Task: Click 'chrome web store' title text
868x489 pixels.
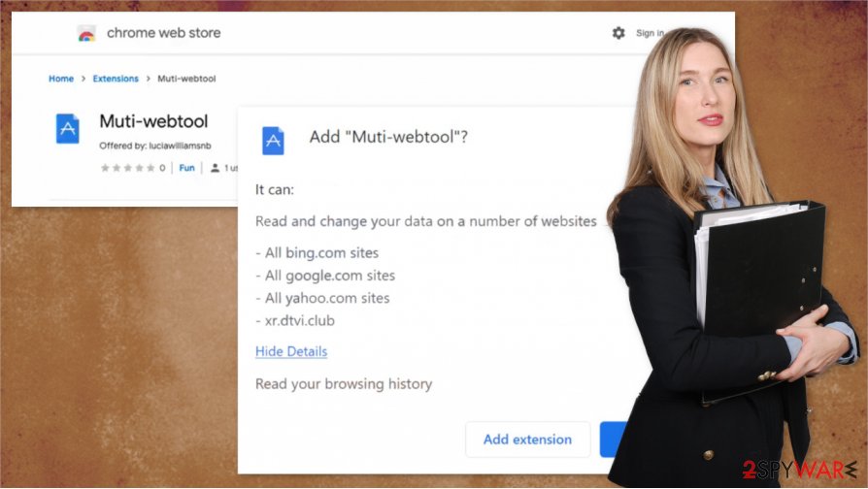Action: 164,33
